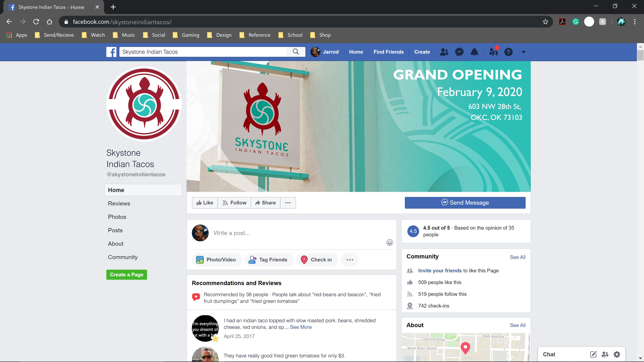The height and width of the screenshot is (362, 644).
Task: Click the new message compose icon in Chat
Action: (593, 354)
